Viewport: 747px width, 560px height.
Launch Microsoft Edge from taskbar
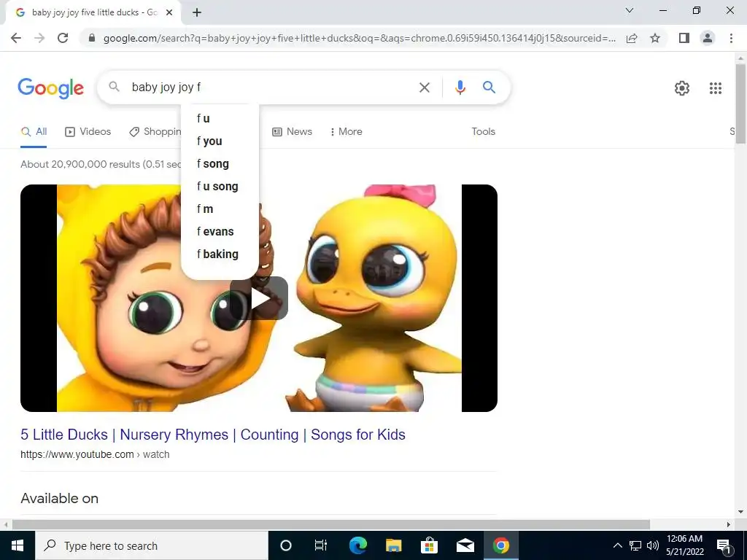pyautogui.click(x=357, y=545)
